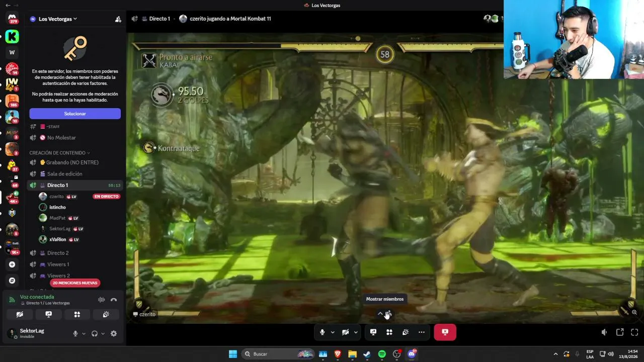Deafen audio with headphones icon
This screenshot has height=362, width=644.
pyautogui.click(x=94, y=333)
